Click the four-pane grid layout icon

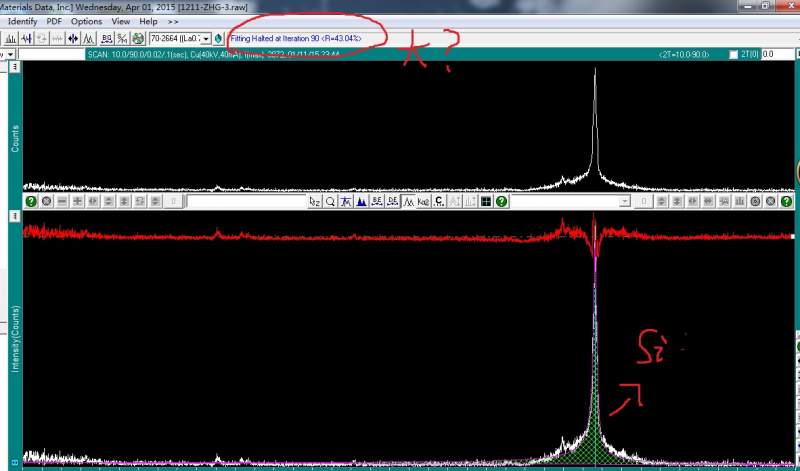[486, 202]
